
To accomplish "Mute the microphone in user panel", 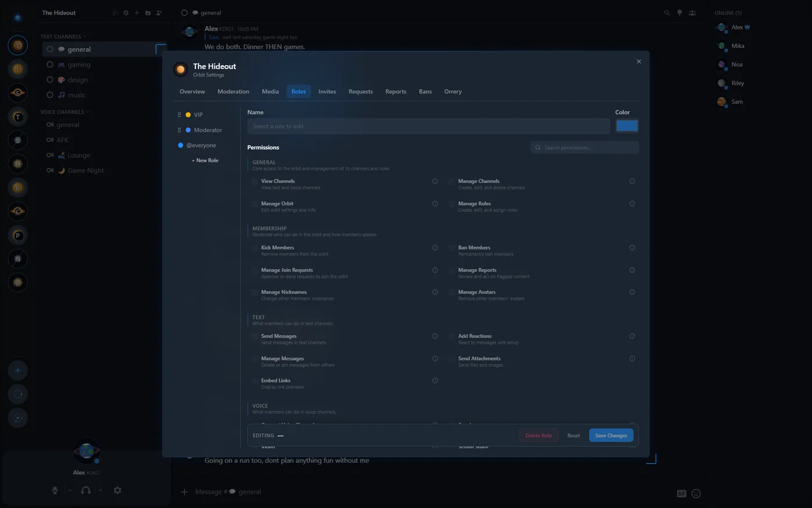I will 55,491.
